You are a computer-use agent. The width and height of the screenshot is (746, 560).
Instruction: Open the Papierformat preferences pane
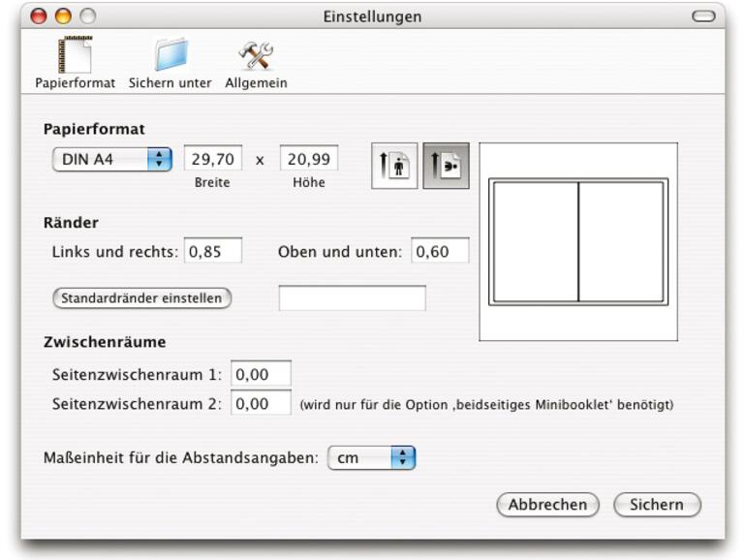pyautogui.click(x=76, y=62)
